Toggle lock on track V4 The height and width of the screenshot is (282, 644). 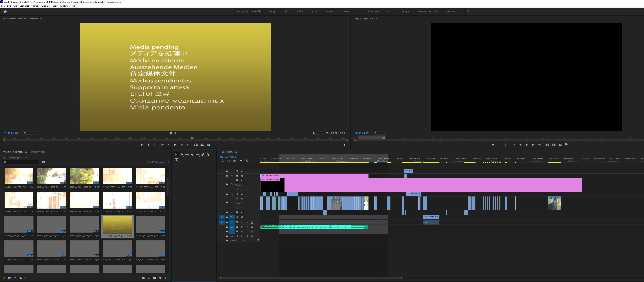227,194
